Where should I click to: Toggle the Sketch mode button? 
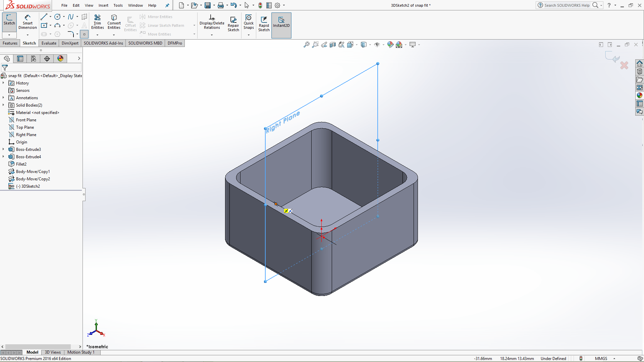click(x=9, y=22)
